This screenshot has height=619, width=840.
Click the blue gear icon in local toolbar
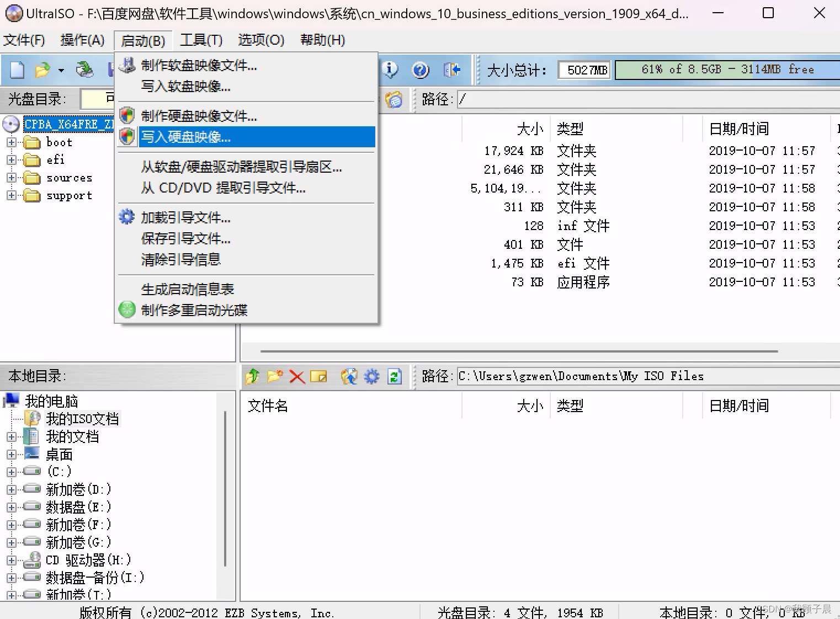point(371,376)
